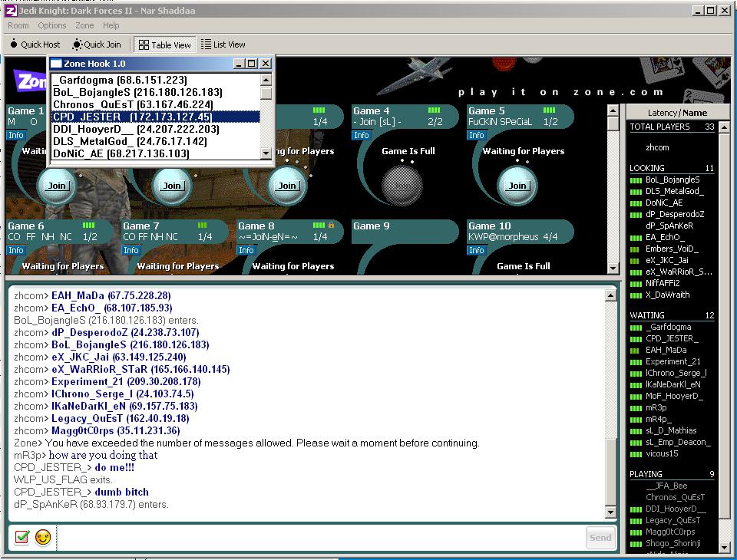The height and width of the screenshot is (560, 737).
Task: Select _Garfdogma entry in Zone Hook list
Action: click(x=156, y=80)
